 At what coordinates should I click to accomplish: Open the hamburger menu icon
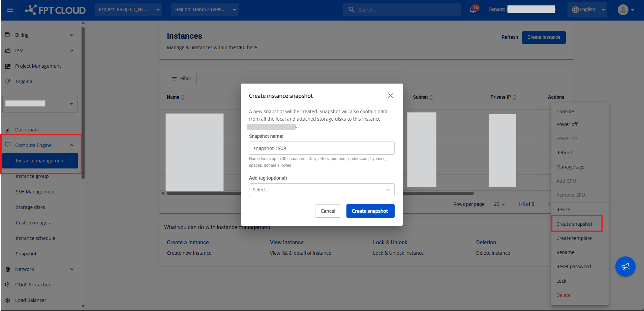(10, 10)
